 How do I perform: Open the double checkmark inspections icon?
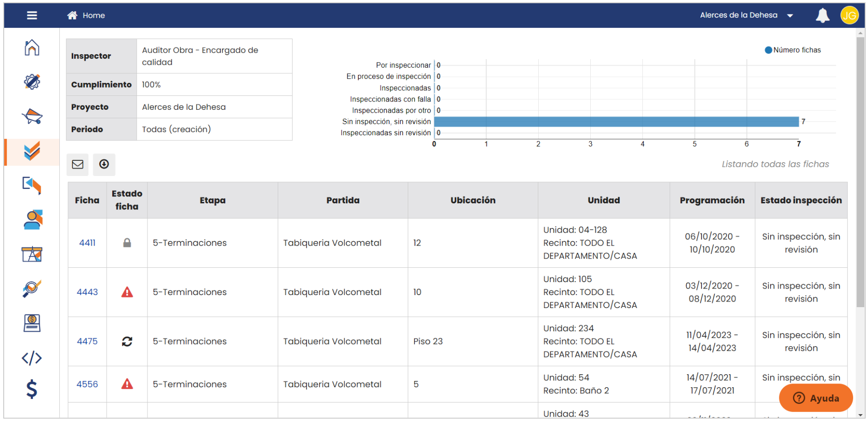coord(32,151)
